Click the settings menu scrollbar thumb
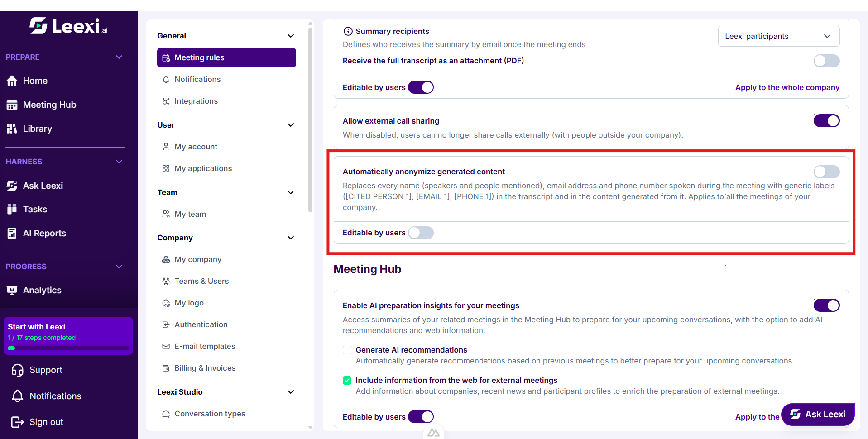 [x=310, y=120]
